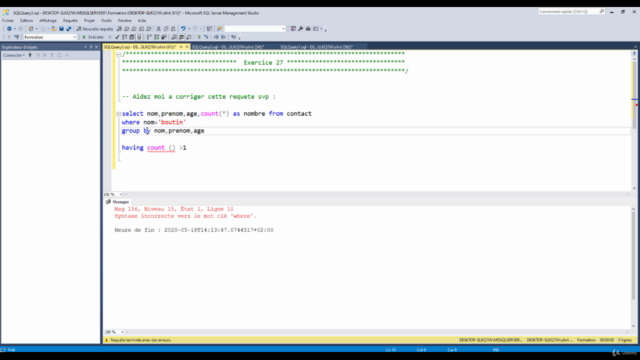Image resolution: width=640 pixels, height=360 pixels.
Task: Open the editor zoom percentage dropdown
Action: [121, 194]
